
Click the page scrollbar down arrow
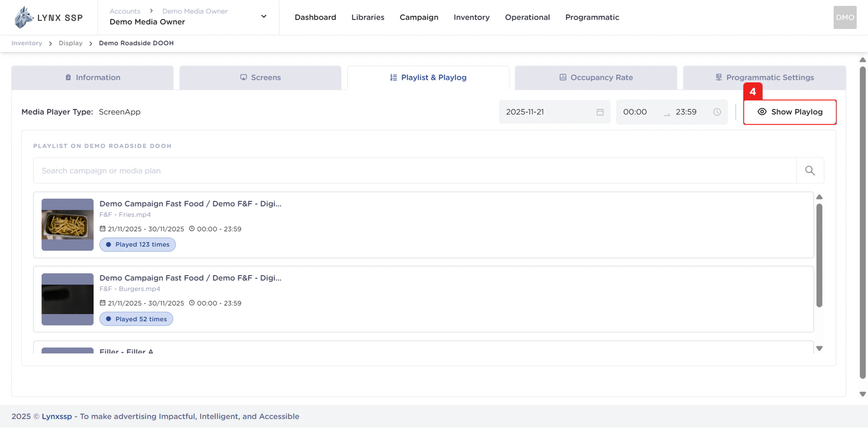point(863,394)
